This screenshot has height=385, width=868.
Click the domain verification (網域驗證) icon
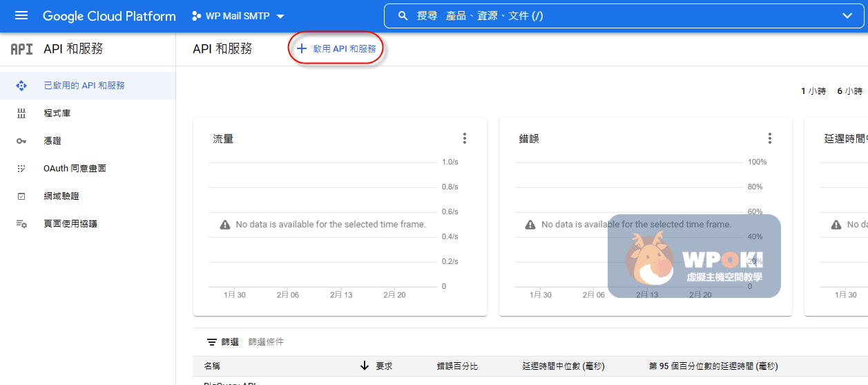[21, 196]
